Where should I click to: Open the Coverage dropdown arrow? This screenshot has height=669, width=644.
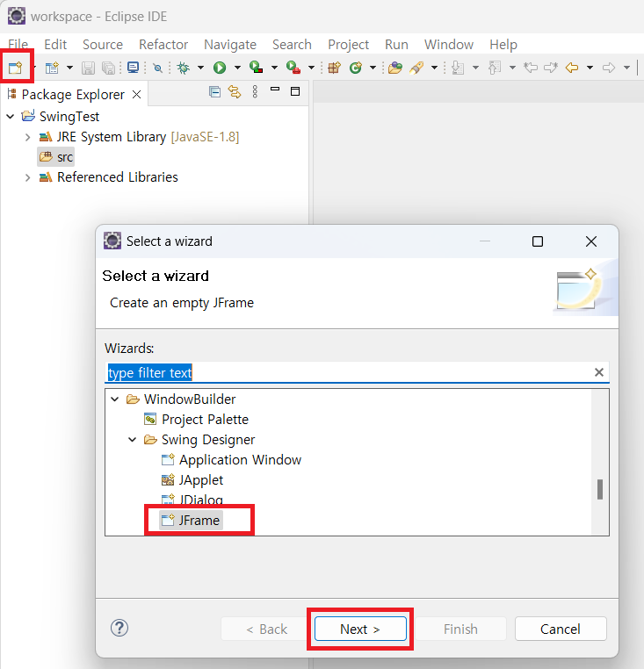point(275,68)
